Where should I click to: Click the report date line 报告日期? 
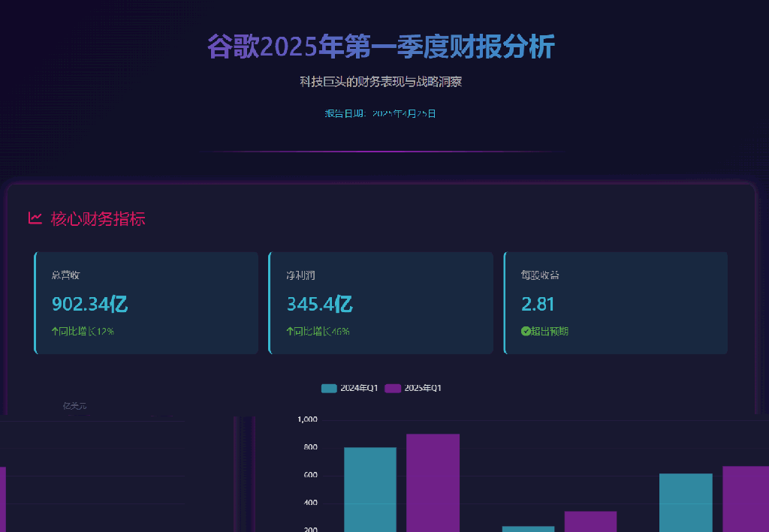click(x=381, y=113)
